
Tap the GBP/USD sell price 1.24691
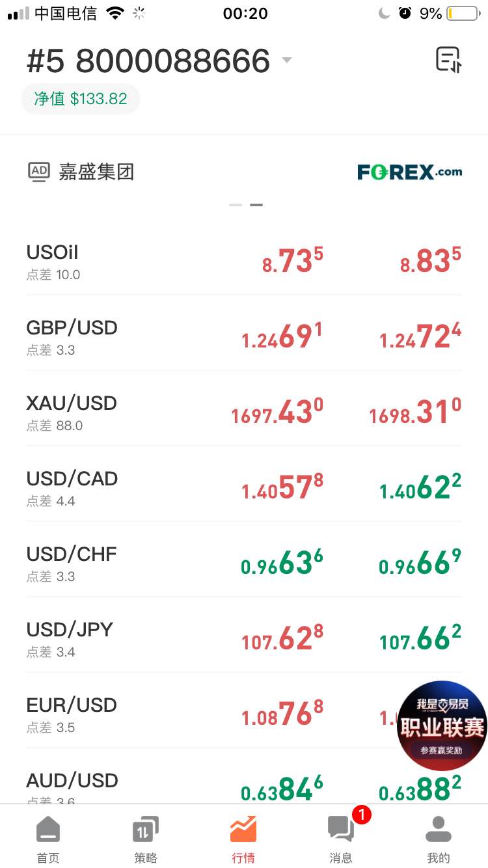pos(282,337)
